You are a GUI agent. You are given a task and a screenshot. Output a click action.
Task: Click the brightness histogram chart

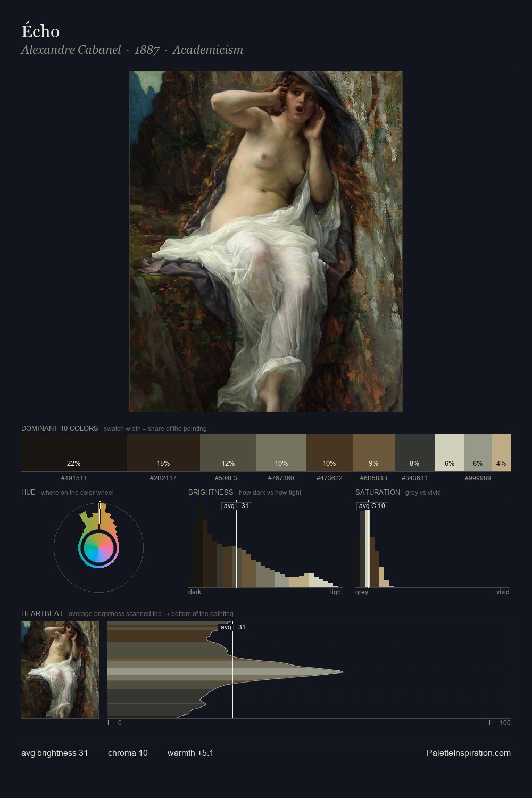click(265, 544)
